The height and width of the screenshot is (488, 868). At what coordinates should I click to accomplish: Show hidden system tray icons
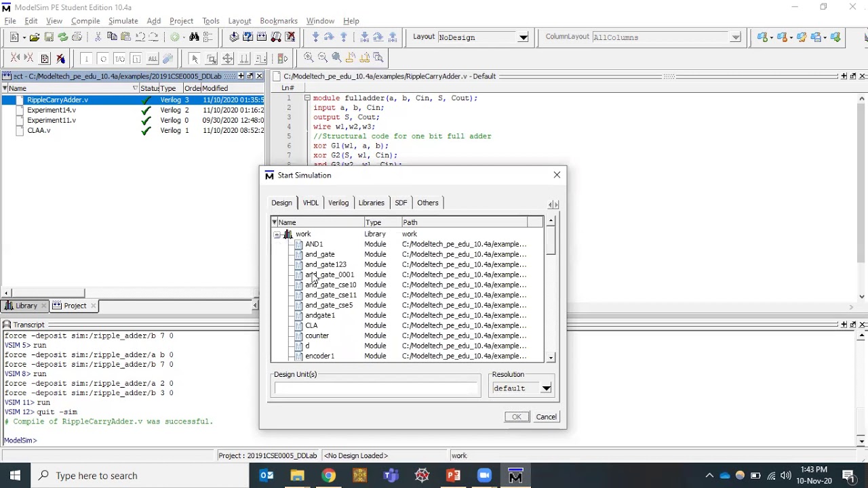(x=709, y=475)
